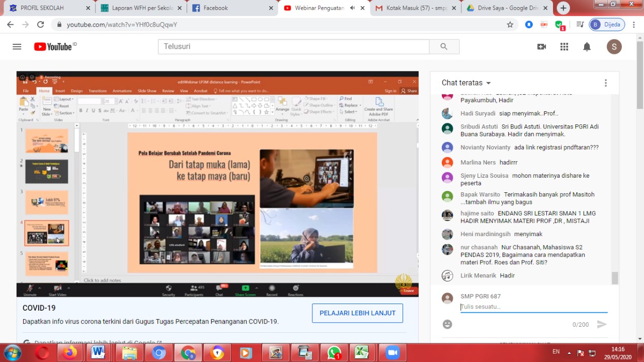
Task: Switch to the Laporan WFH per Sekolah tab
Action: click(x=141, y=8)
